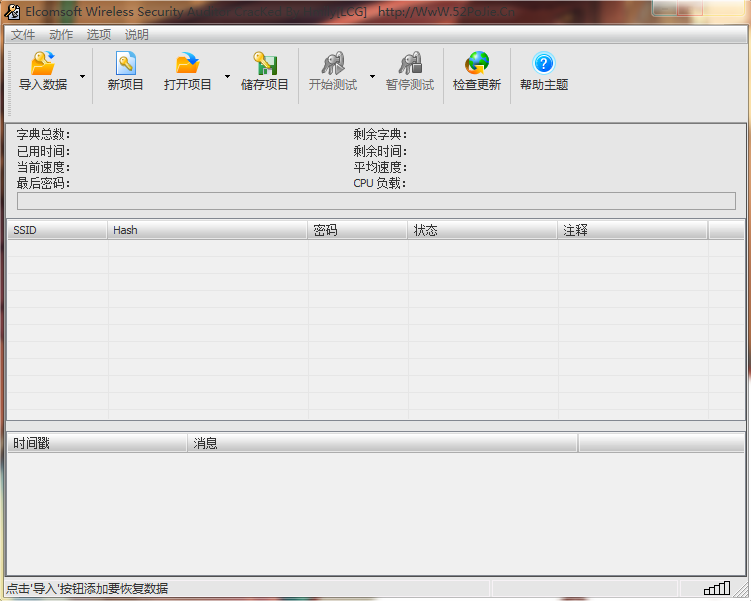Sort by the 状态 column header
751x601 pixels.
482,230
